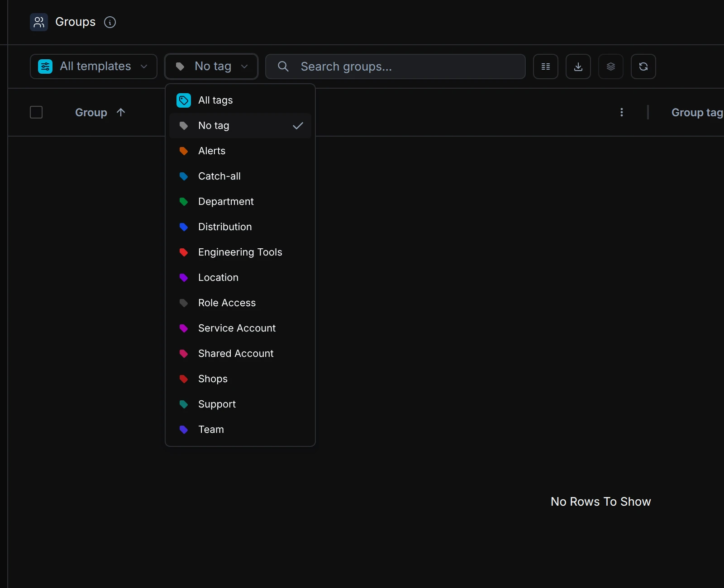Choose the Shops tag
Screen dimensions: 724x588
tap(240, 379)
